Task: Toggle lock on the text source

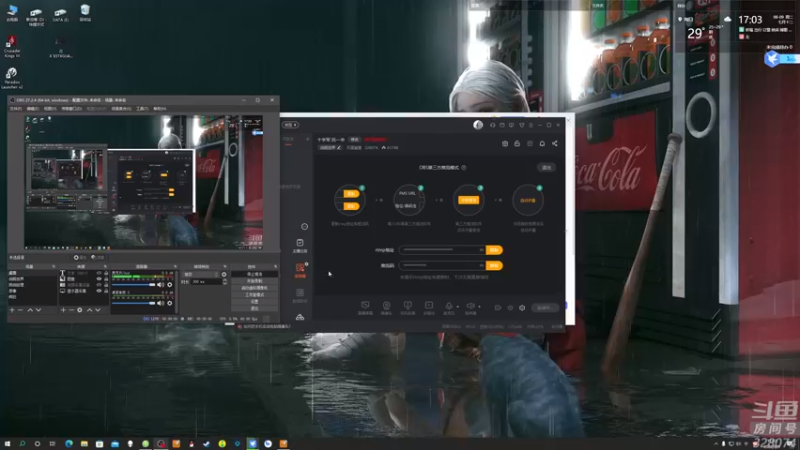Action: coord(106,273)
